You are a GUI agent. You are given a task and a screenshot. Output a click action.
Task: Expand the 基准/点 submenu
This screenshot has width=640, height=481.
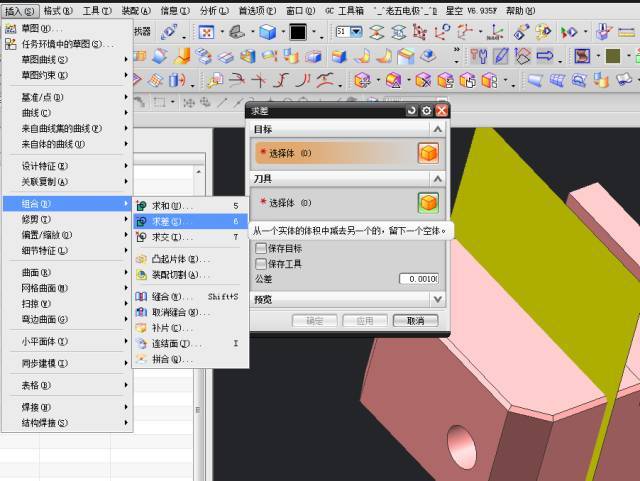pos(67,97)
